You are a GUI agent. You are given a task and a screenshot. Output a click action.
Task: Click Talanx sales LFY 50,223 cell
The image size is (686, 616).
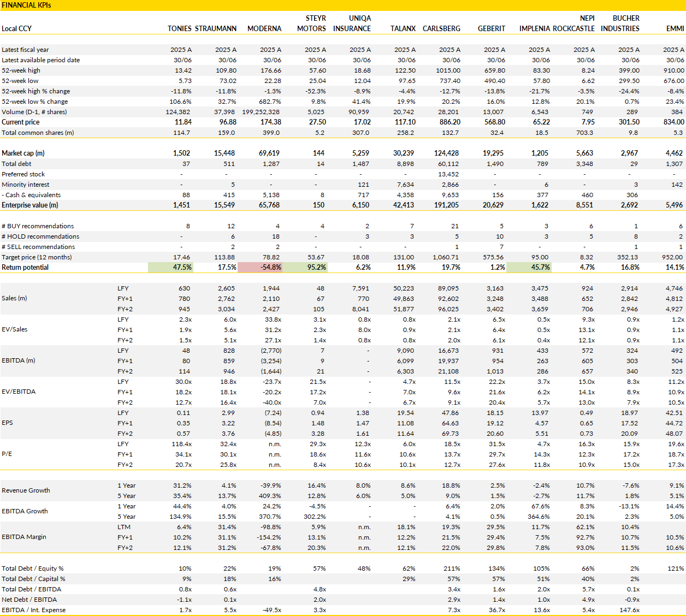404,288
